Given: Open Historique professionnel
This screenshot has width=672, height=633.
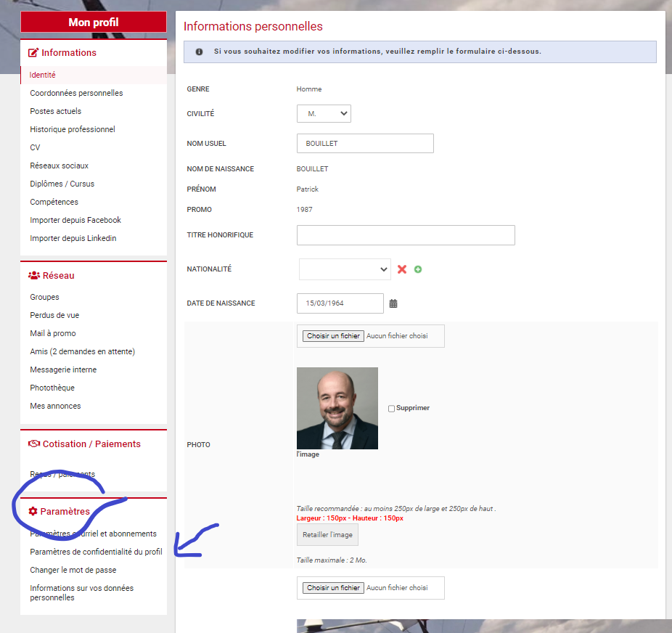Looking at the screenshot, I should tap(73, 129).
